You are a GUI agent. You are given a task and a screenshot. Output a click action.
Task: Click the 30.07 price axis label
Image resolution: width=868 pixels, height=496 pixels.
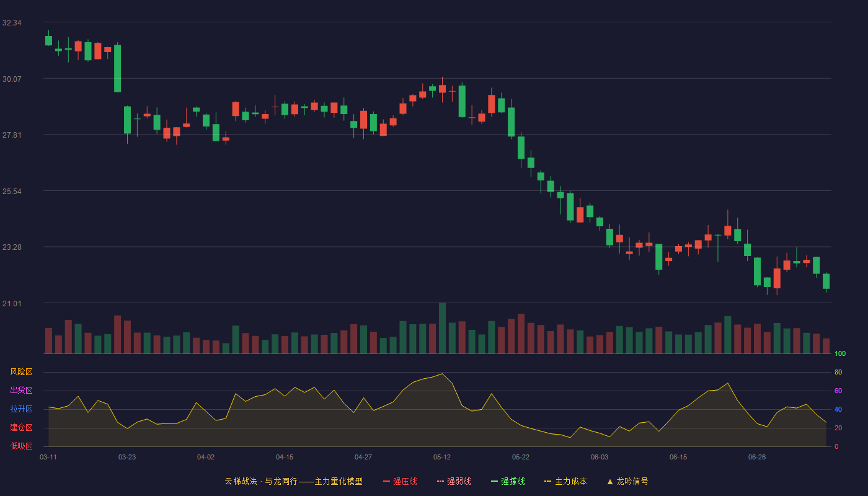tap(12, 79)
